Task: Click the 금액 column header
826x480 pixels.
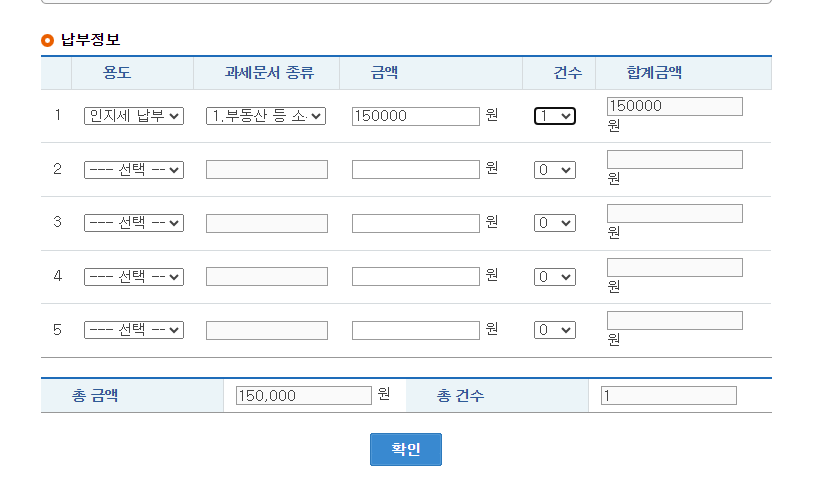Action: [384, 72]
